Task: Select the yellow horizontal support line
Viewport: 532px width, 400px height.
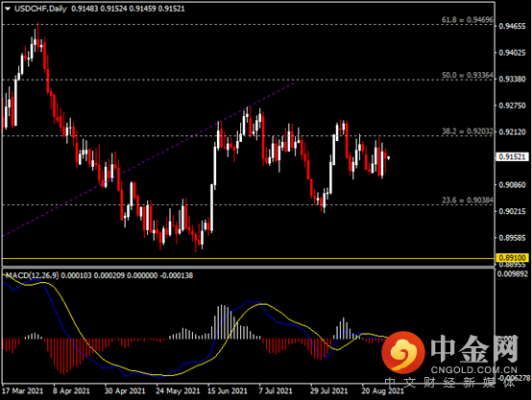Action: [x=248, y=259]
